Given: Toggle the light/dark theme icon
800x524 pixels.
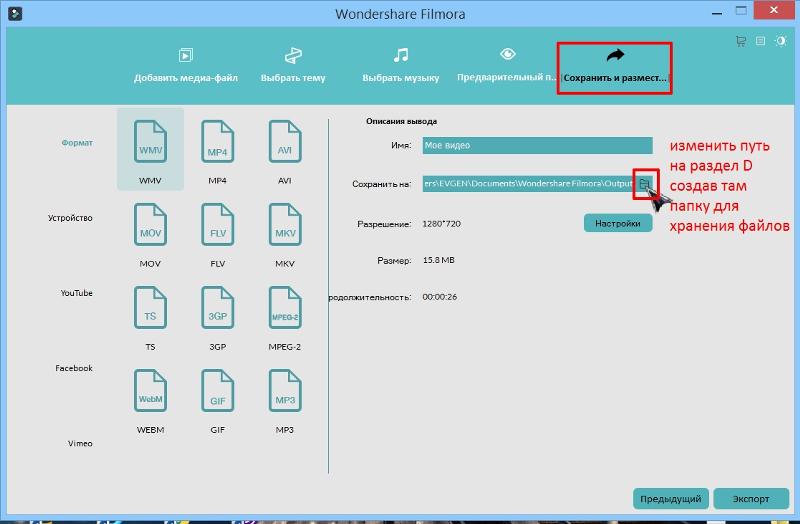Looking at the screenshot, I should (x=779, y=41).
